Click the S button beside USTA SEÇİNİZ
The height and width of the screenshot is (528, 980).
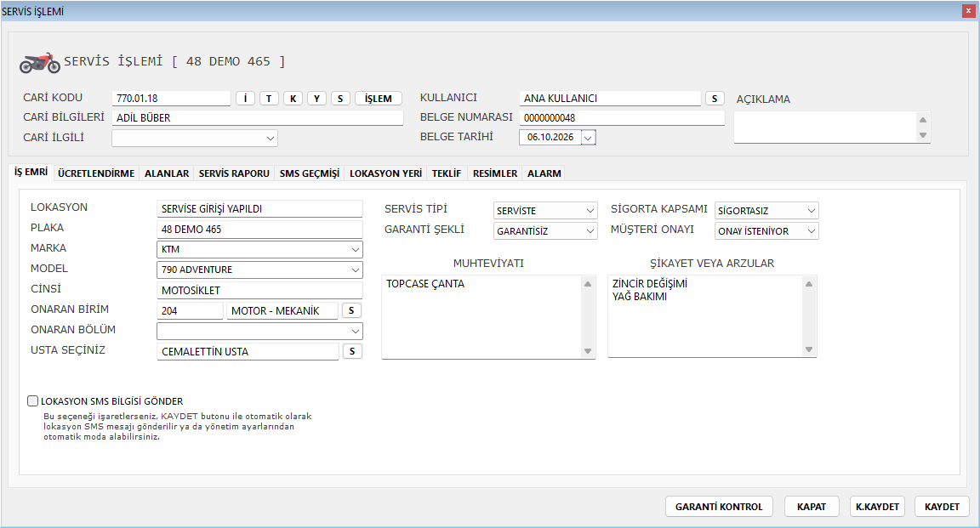pyautogui.click(x=352, y=351)
